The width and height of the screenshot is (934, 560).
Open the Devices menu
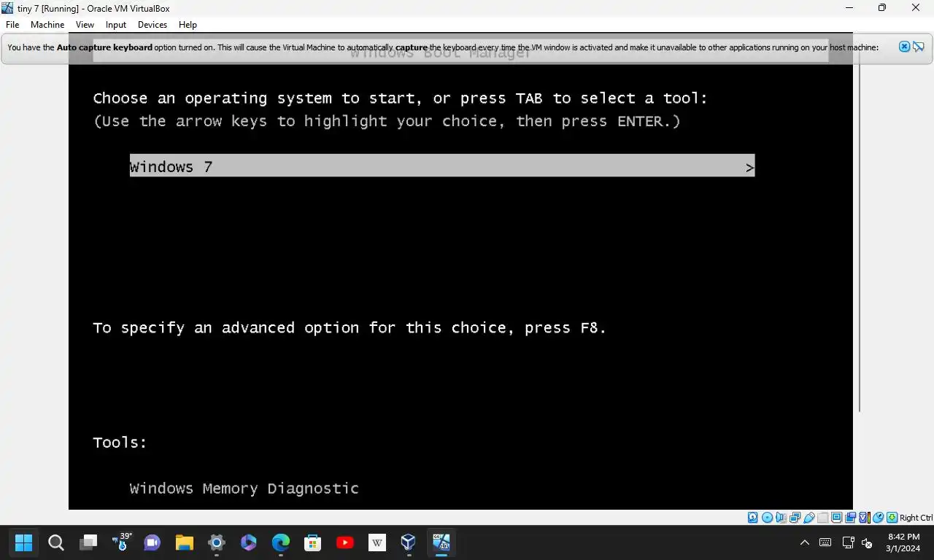click(x=153, y=25)
